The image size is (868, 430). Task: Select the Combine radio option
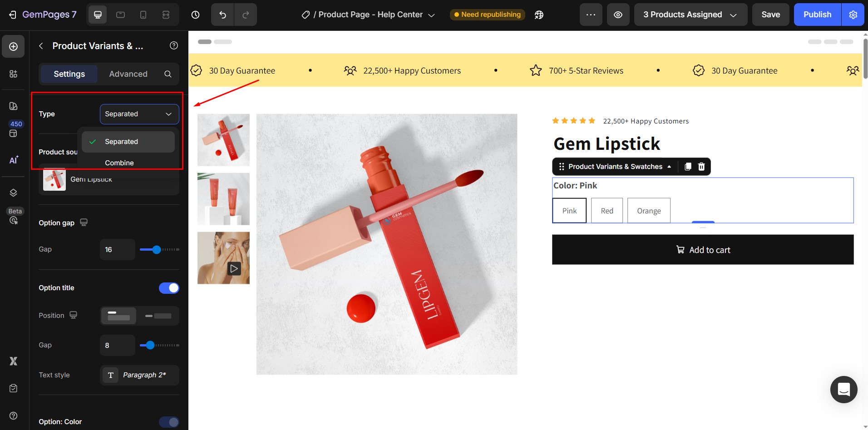coord(119,163)
